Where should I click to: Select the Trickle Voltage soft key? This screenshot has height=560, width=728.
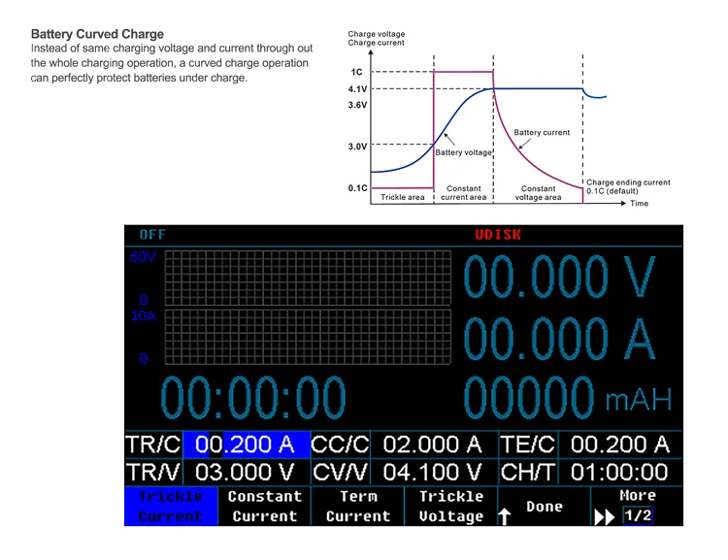pos(450,506)
